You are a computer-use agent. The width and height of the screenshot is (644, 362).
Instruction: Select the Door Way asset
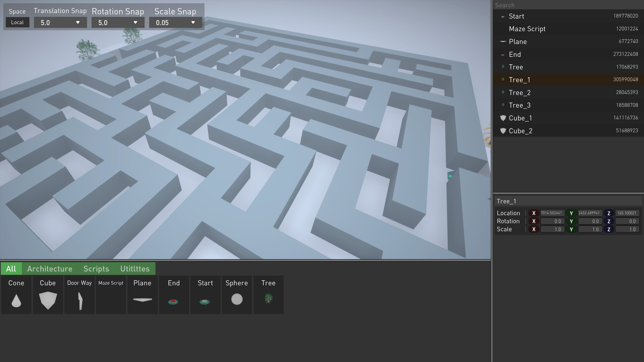(x=79, y=295)
